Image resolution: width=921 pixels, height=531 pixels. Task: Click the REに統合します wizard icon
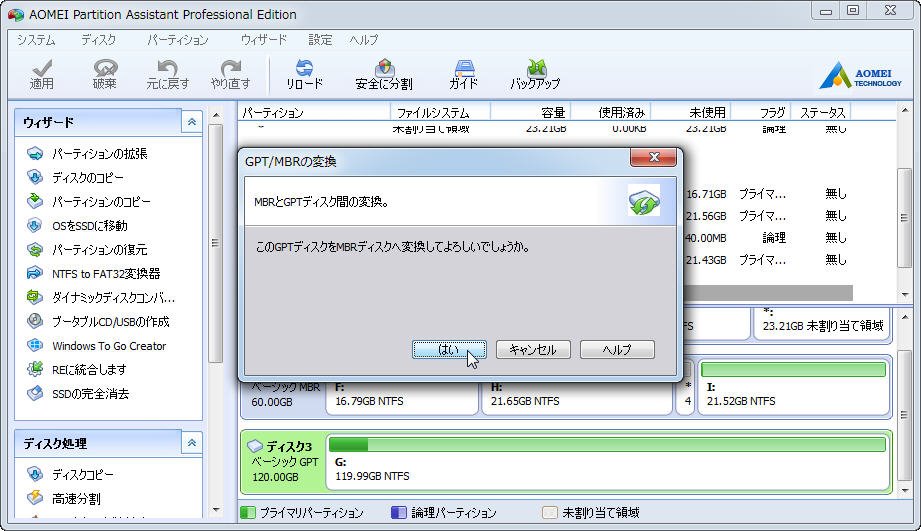[x=35, y=369]
